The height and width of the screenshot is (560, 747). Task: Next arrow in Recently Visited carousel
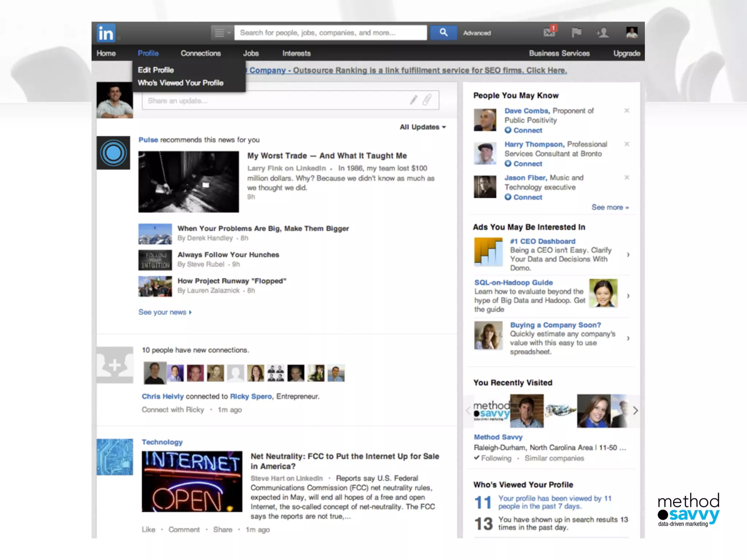point(635,411)
